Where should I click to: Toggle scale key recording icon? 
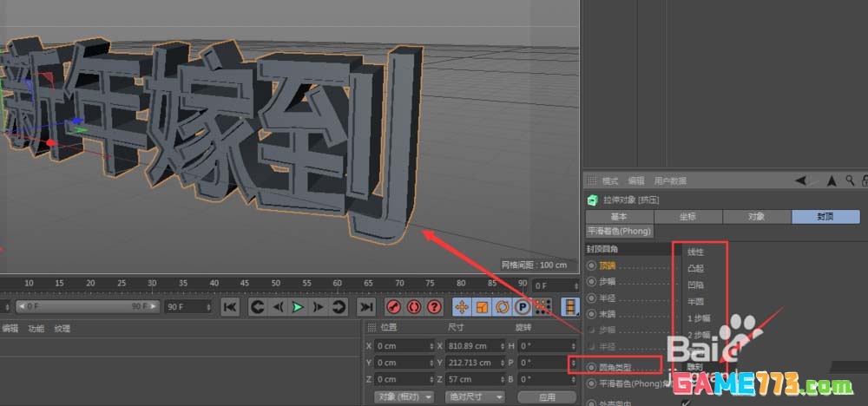point(482,307)
